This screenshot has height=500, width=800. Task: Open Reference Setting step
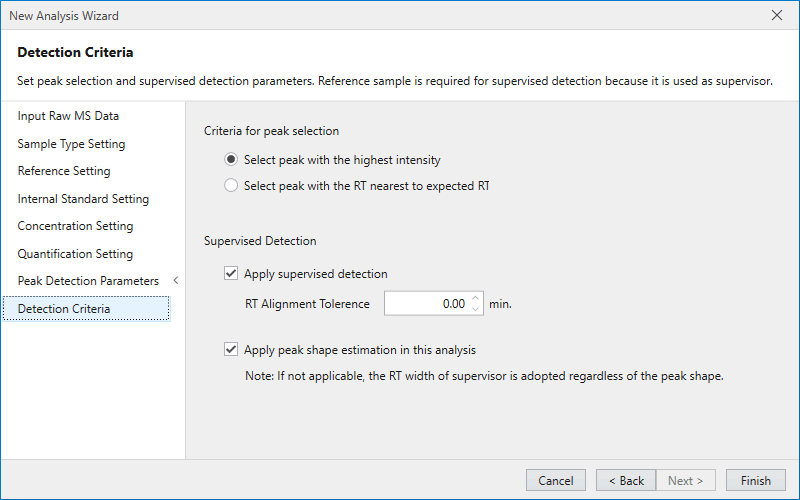pos(64,171)
